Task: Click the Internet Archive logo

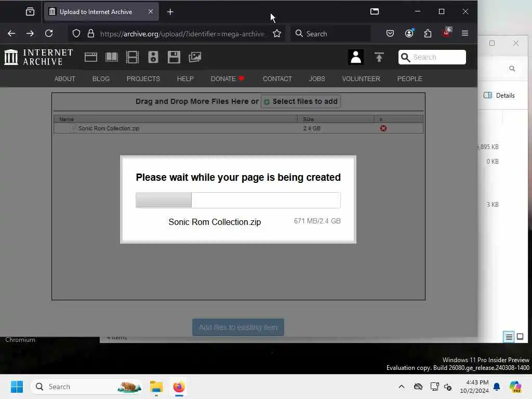Action: click(x=38, y=57)
